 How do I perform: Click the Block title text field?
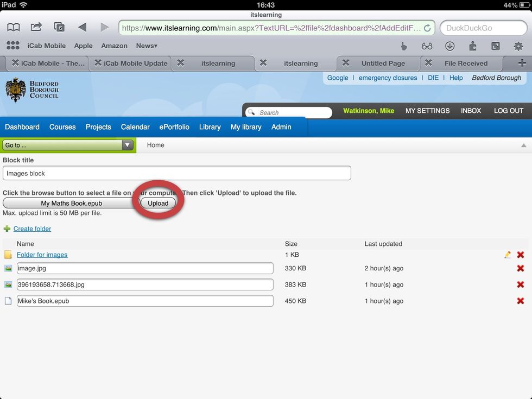(x=176, y=173)
